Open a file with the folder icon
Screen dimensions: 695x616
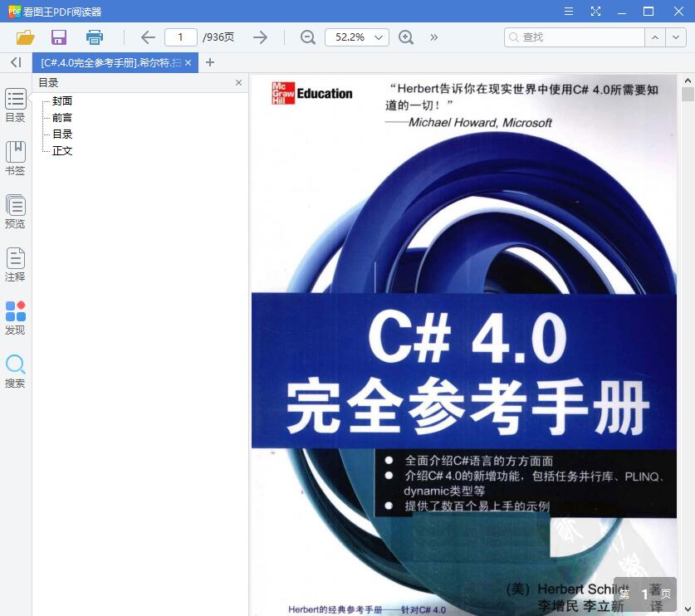pos(25,37)
